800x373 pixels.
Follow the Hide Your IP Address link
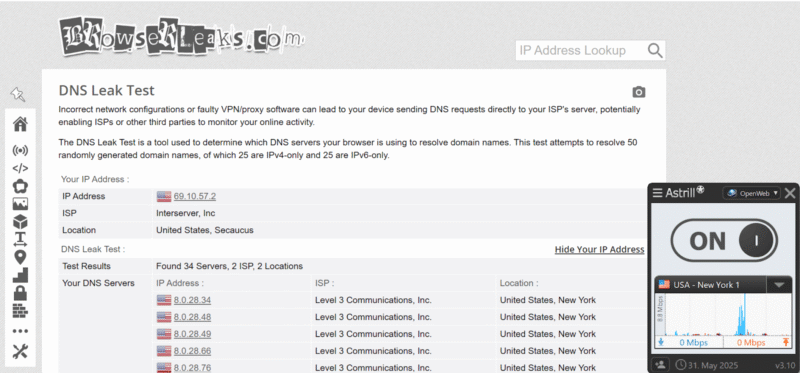coord(599,250)
